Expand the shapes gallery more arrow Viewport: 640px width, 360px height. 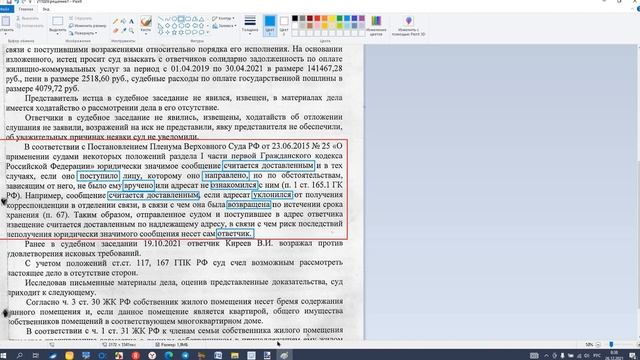pyautogui.click(x=207, y=32)
